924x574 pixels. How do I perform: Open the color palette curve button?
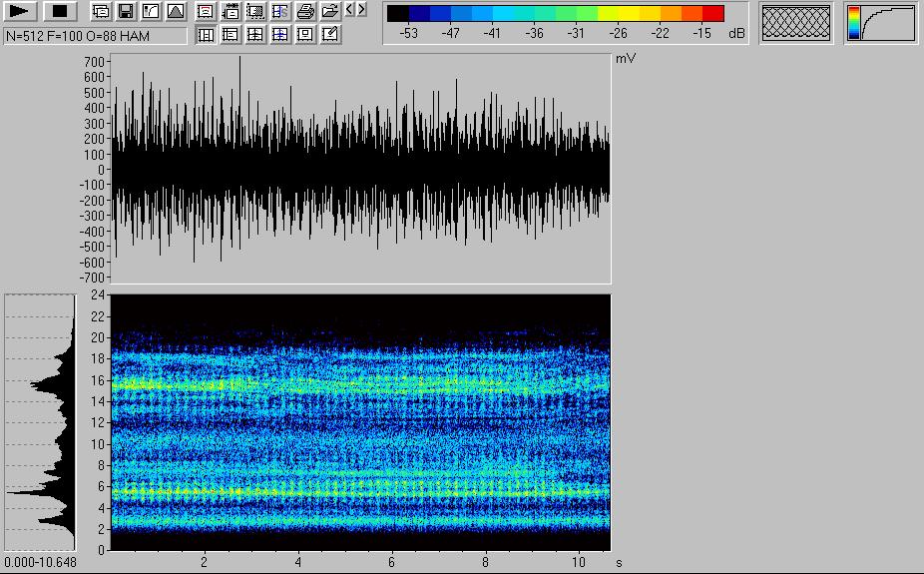[x=880, y=23]
